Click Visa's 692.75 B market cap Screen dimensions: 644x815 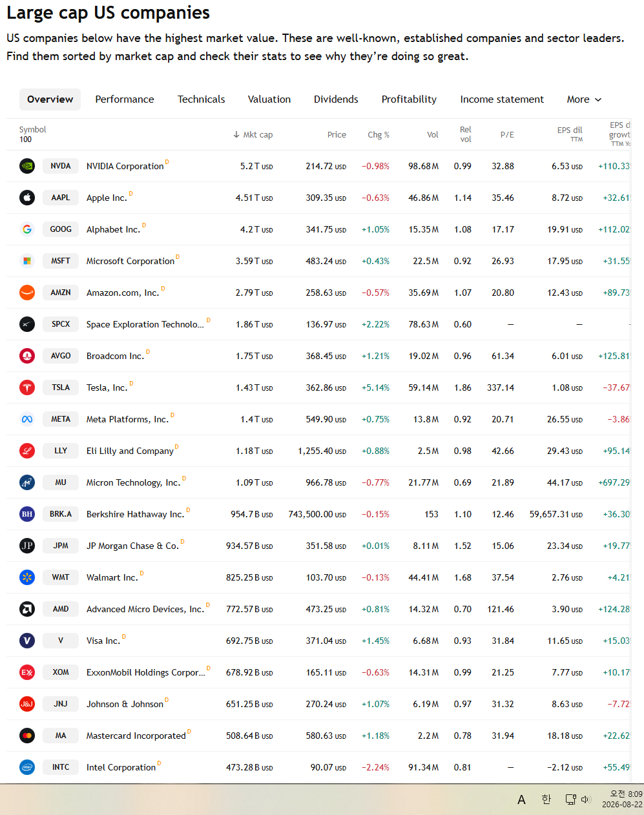[249, 641]
